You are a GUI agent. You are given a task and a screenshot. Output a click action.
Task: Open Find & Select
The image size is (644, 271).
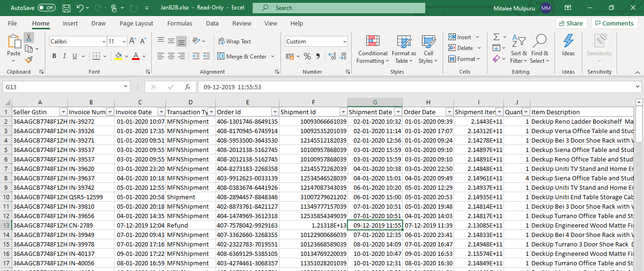[x=539, y=50]
